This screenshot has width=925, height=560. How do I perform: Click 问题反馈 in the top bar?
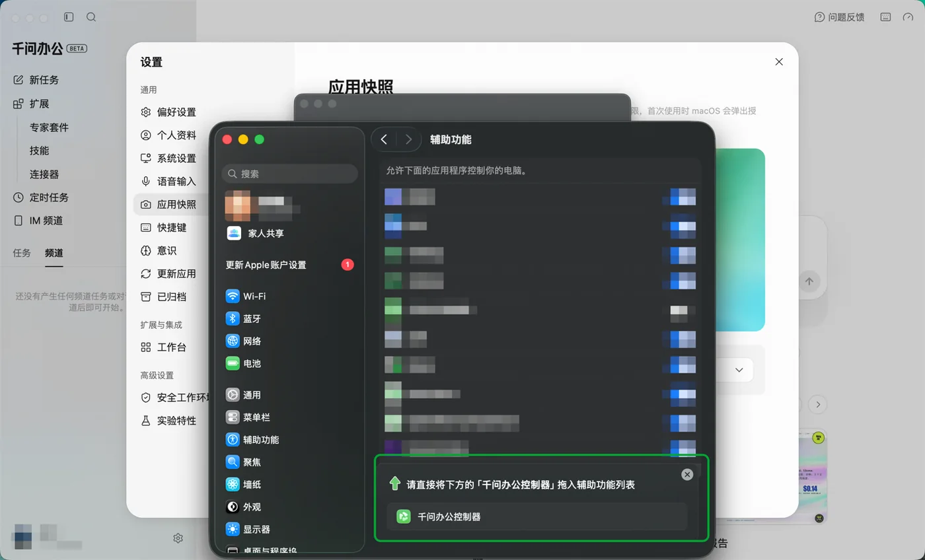tap(839, 17)
